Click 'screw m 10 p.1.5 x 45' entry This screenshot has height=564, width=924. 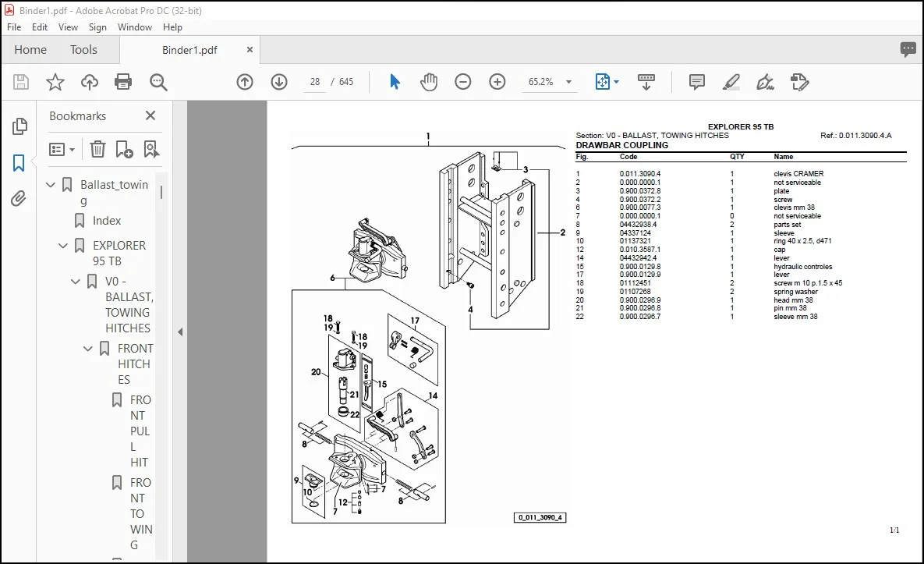tap(808, 283)
